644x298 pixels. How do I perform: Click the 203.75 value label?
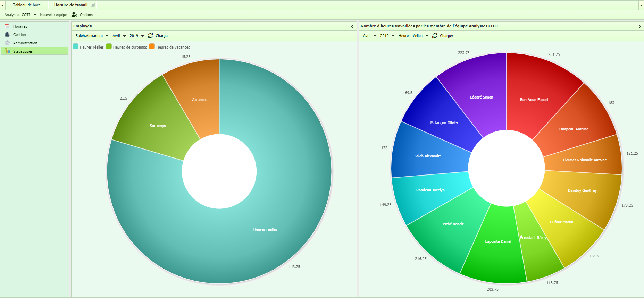[x=493, y=289]
